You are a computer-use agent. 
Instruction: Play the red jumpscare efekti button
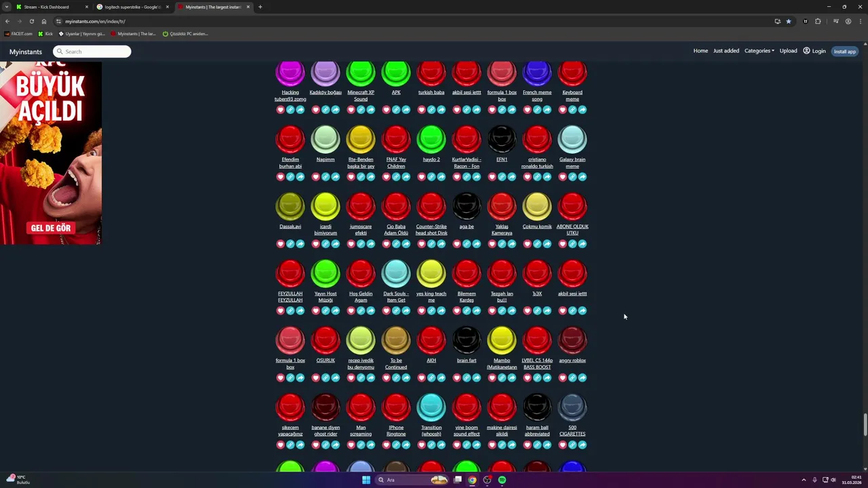click(x=361, y=206)
